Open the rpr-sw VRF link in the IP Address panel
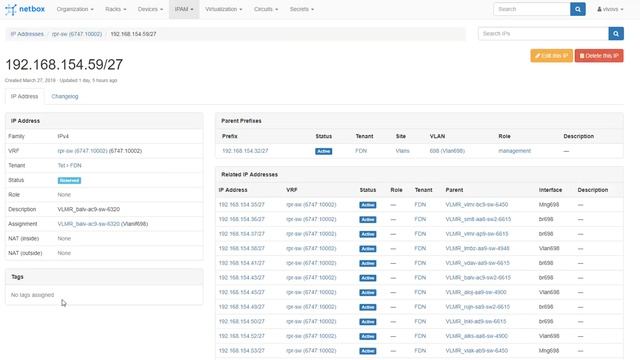Image resolution: width=640 pixels, height=360 pixels. click(x=82, y=151)
